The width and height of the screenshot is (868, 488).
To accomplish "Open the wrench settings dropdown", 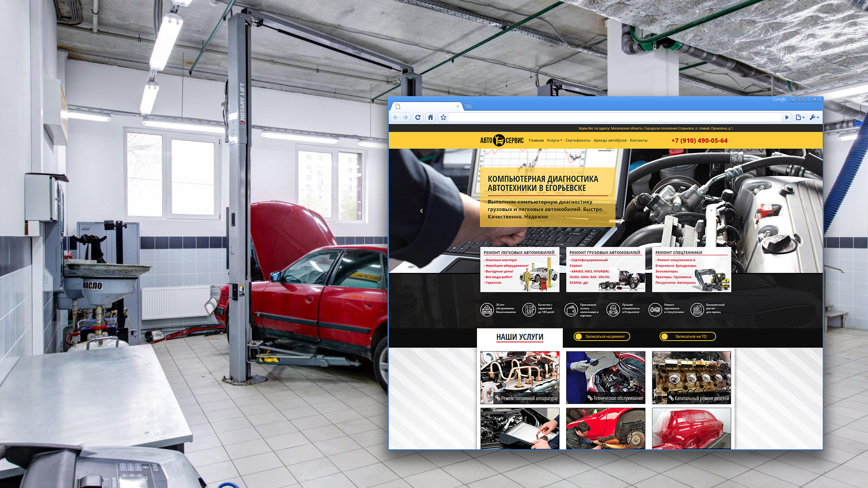I will click(814, 117).
